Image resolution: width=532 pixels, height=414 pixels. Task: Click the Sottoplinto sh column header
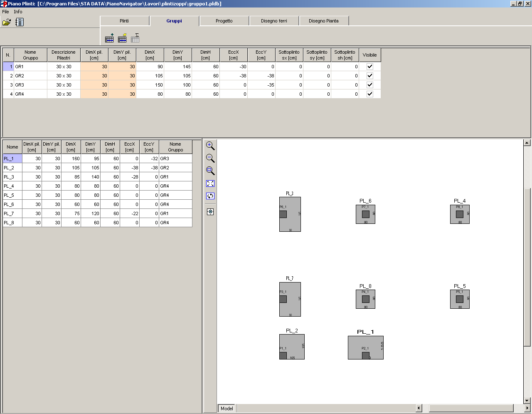(x=345, y=55)
